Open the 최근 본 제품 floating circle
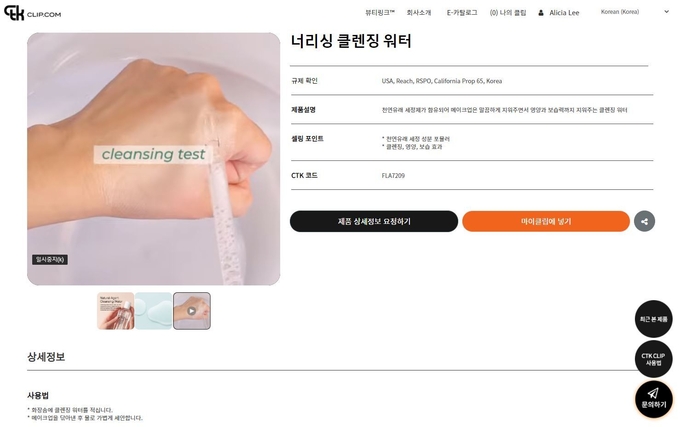 654,319
